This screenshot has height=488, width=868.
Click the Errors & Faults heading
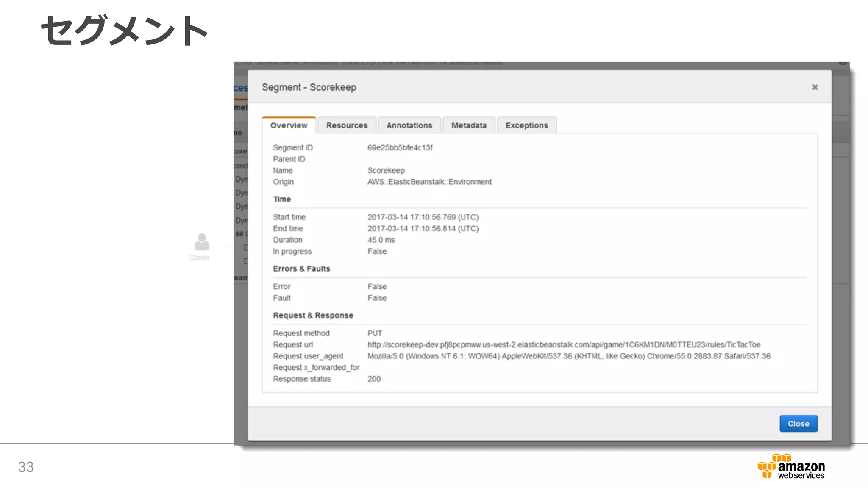301,269
